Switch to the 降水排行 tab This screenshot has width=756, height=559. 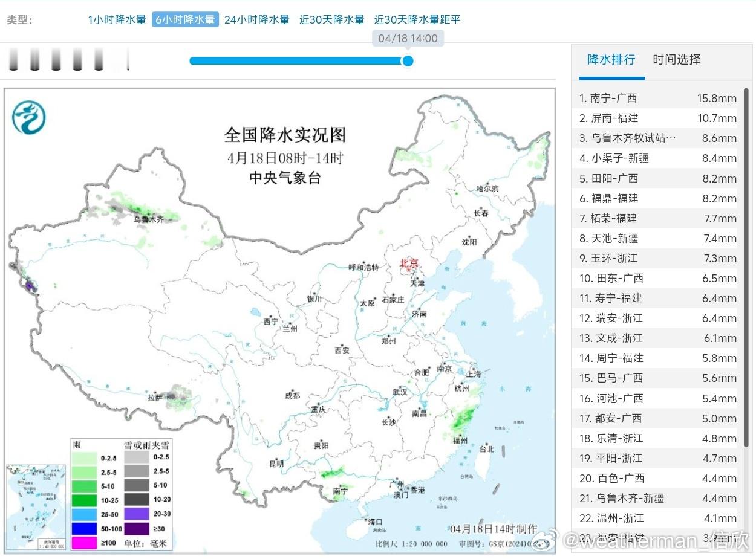610,60
